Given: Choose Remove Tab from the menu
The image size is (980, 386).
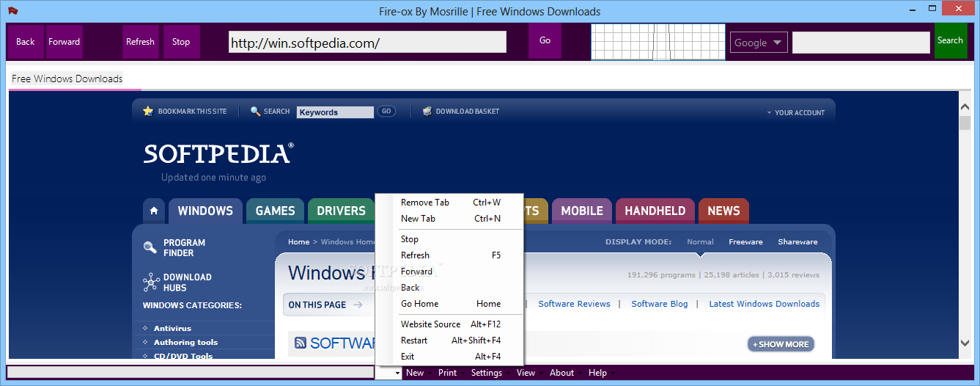Looking at the screenshot, I should [x=449, y=203].
